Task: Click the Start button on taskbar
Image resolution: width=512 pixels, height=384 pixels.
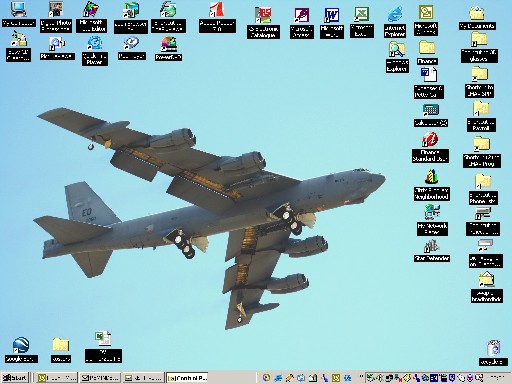Action: coord(15,378)
